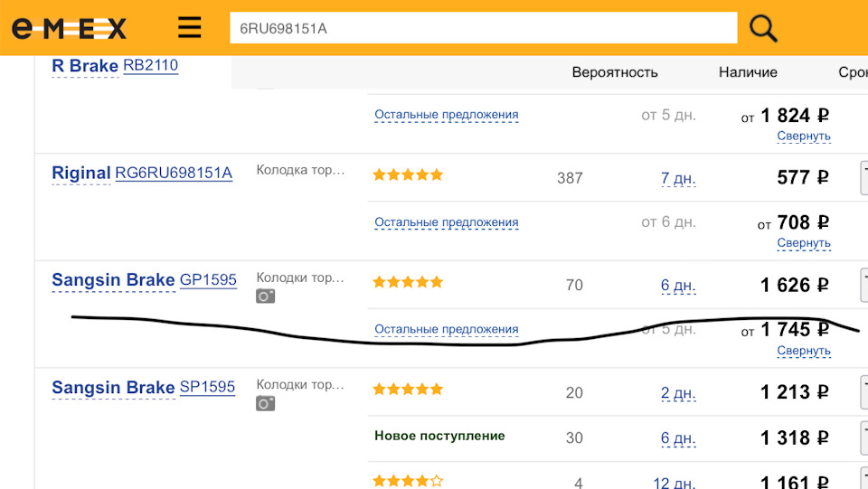Image resolution: width=868 pixels, height=489 pixels.
Task: Collapse the R Brake offers list
Action: coord(803,136)
